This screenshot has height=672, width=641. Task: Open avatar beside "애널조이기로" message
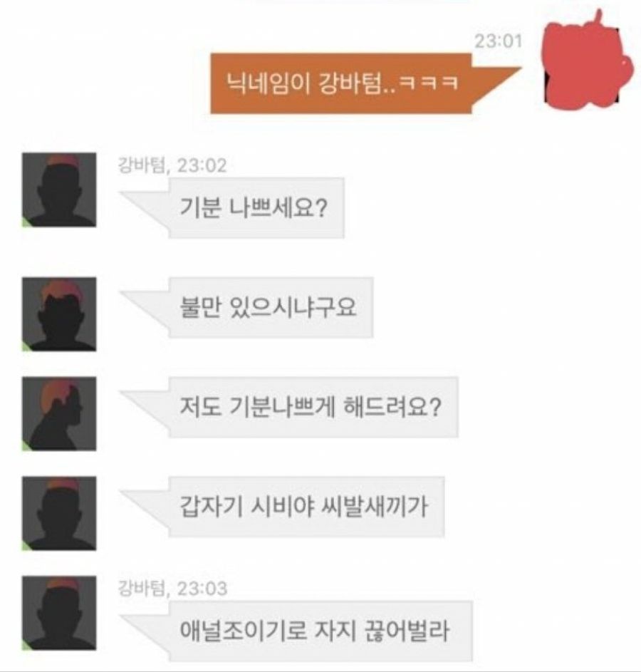[x=59, y=613]
